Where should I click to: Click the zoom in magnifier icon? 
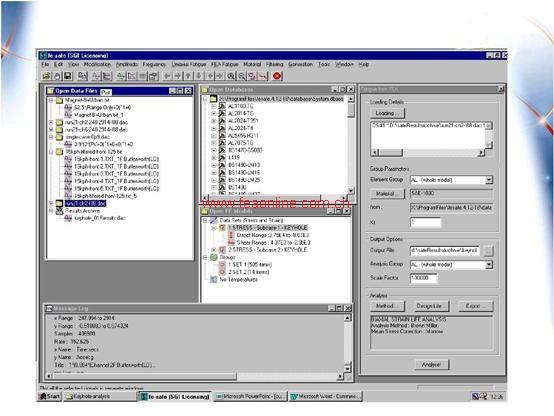pos(231,76)
